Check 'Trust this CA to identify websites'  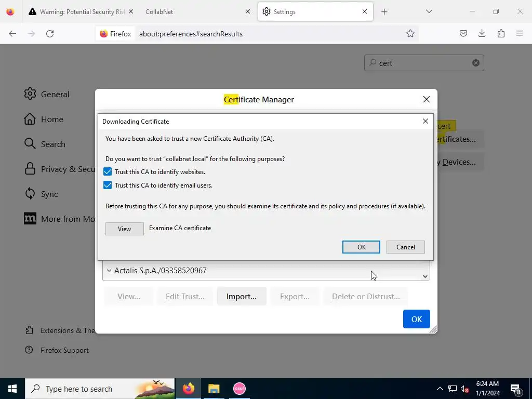point(108,171)
